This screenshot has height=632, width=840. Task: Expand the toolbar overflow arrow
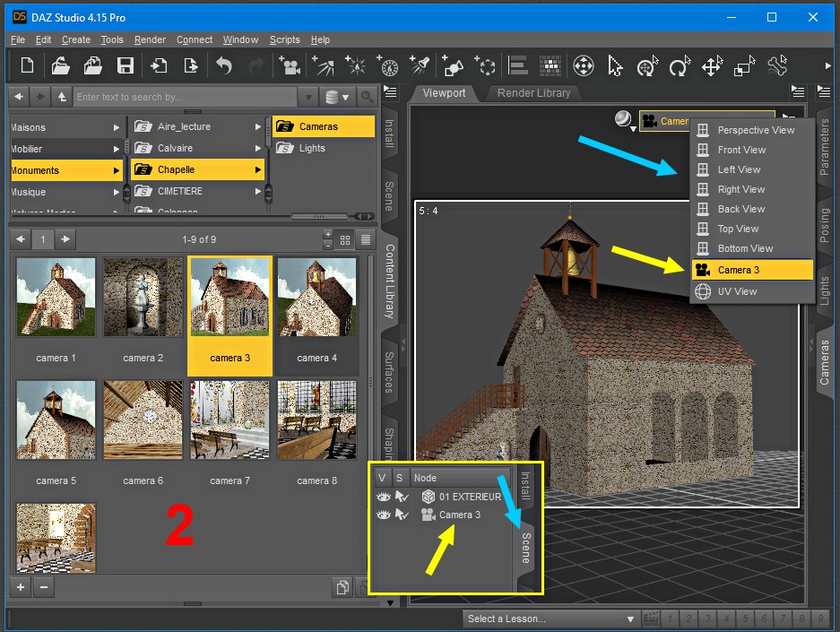point(827,66)
